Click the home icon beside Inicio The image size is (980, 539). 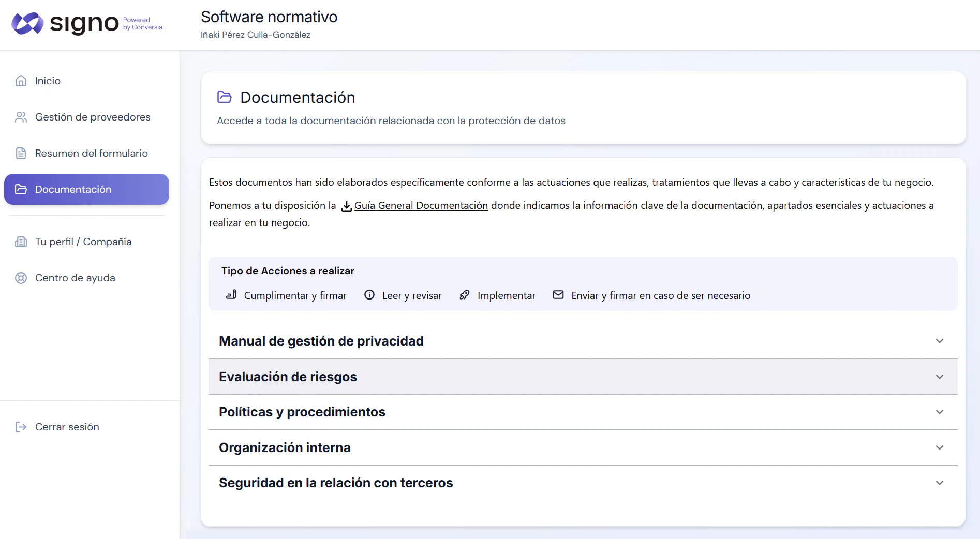[x=21, y=81]
